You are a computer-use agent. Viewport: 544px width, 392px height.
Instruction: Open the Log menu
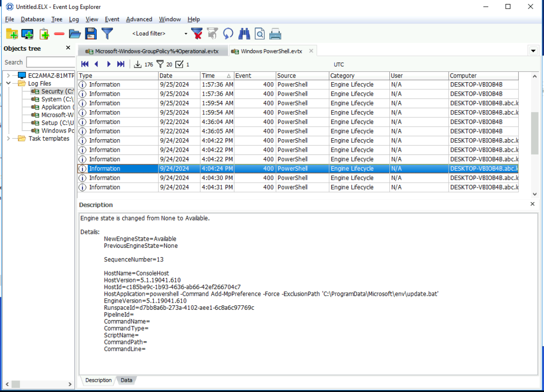pyautogui.click(x=74, y=19)
